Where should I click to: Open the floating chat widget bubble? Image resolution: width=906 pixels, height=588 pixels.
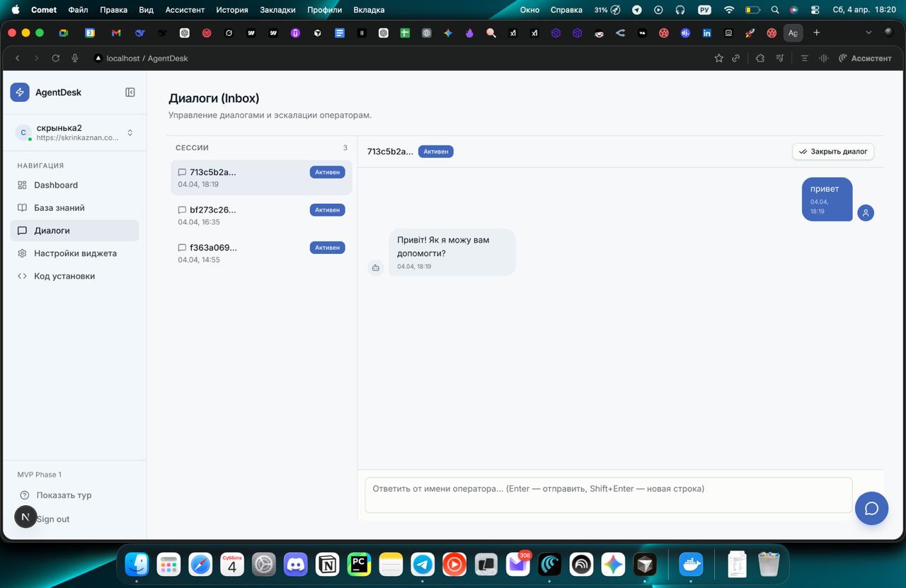click(871, 508)
